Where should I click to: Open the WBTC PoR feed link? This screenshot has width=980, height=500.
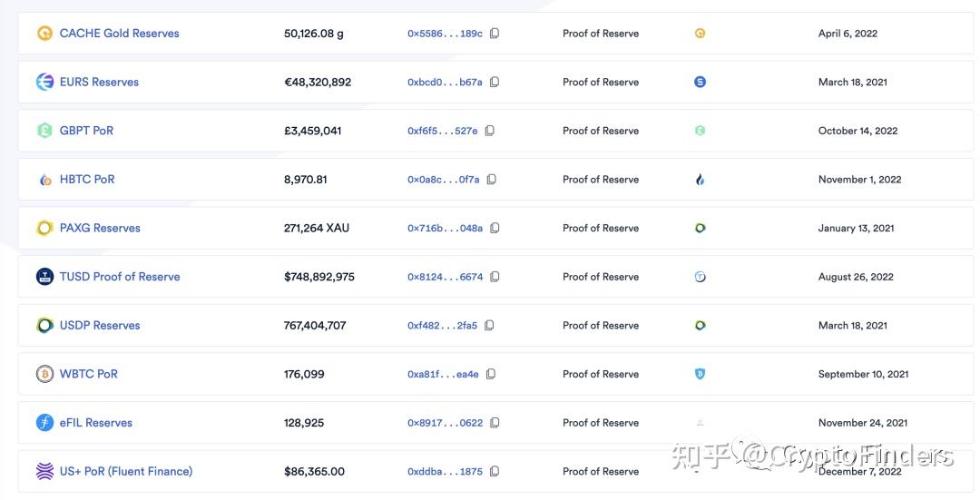[89, 374]
